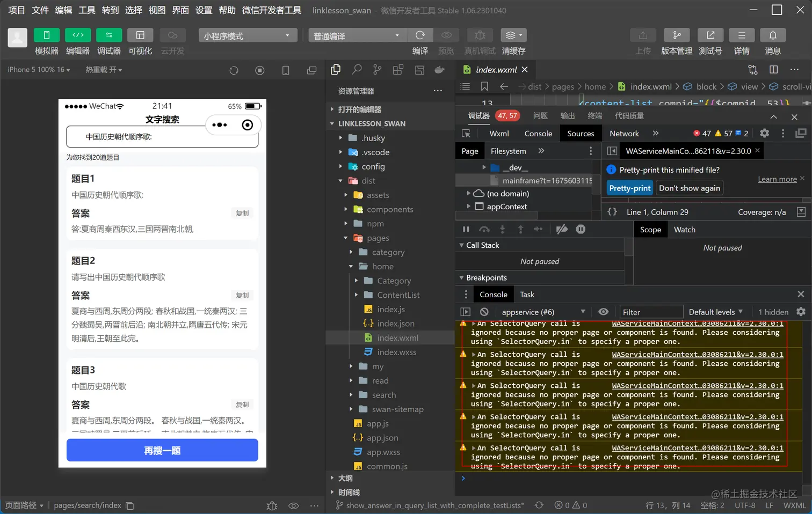
Task: Click the clear cache layers icon
Action: coord(513,35)
